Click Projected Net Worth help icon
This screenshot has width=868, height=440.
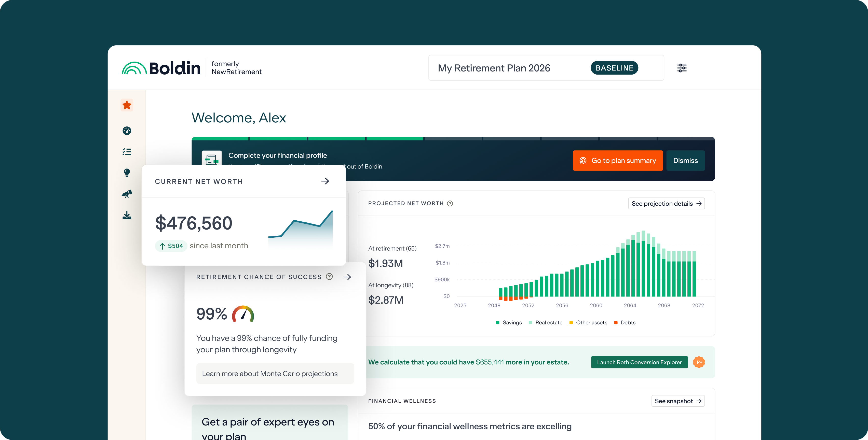[450, 203]
